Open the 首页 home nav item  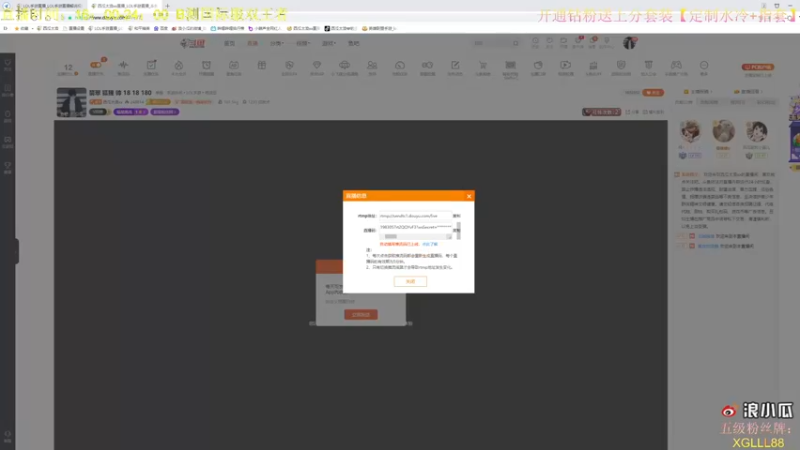click(x=230, y=43)
